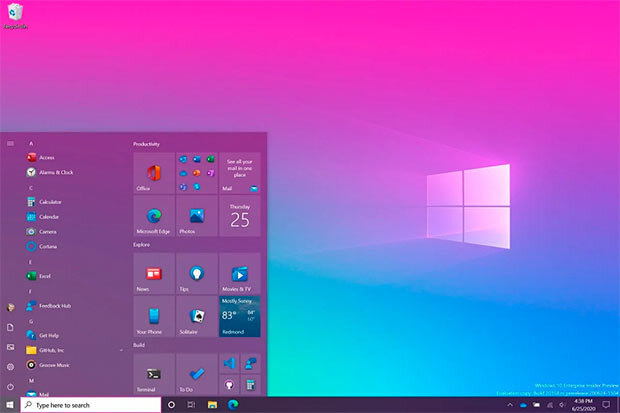
Task: Open the taskbar clock and date
Action: click(583, 405)
